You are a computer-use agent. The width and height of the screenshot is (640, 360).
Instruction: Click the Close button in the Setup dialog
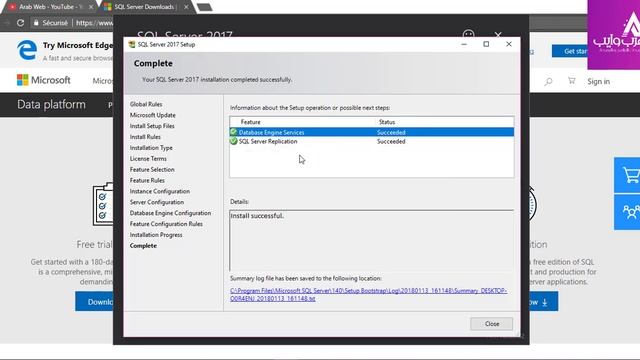(491, 324)
